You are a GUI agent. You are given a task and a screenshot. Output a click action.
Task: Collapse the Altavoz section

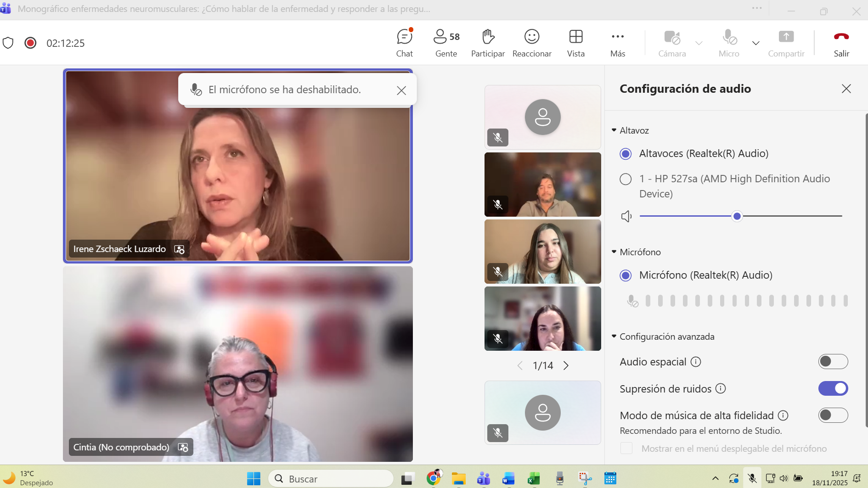click(630, 130)
